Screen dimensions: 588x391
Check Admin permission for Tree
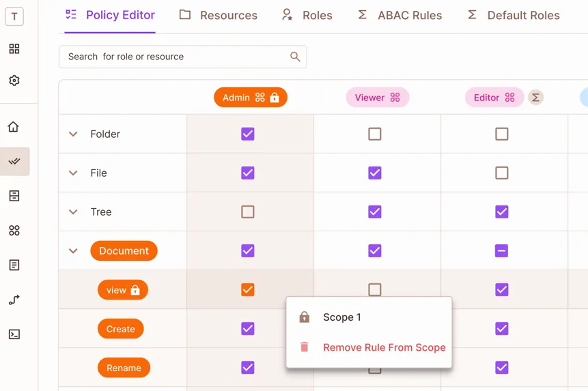click(x=248, y=212)
